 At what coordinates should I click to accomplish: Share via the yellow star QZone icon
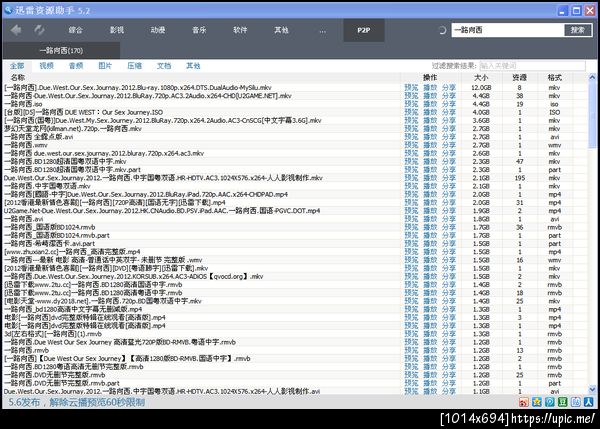536,402
